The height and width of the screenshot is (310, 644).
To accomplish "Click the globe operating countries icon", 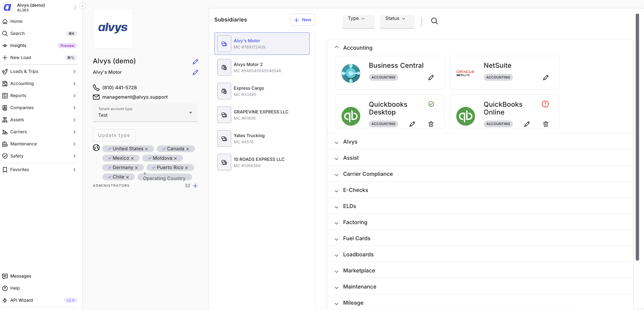I will click(96, 148).
